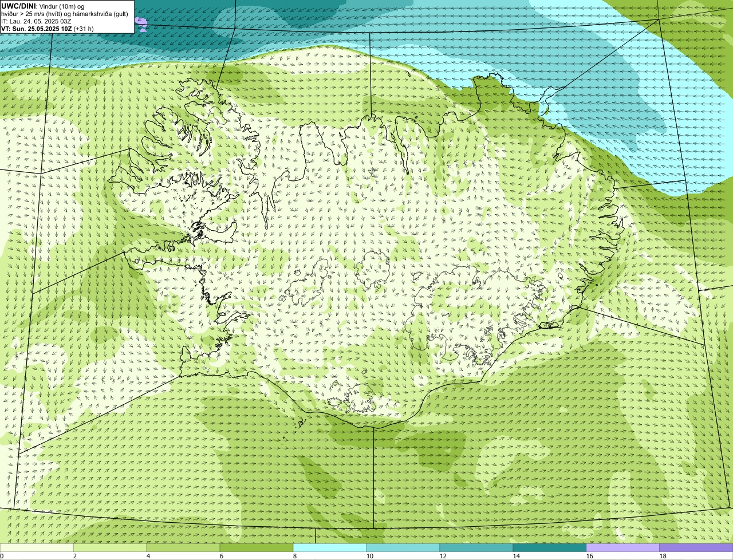This screenshot has height=560, width=733.
Task: Click the "UWC/DINI: Vindur (10m) og" title line
Action: coord(43,6)
